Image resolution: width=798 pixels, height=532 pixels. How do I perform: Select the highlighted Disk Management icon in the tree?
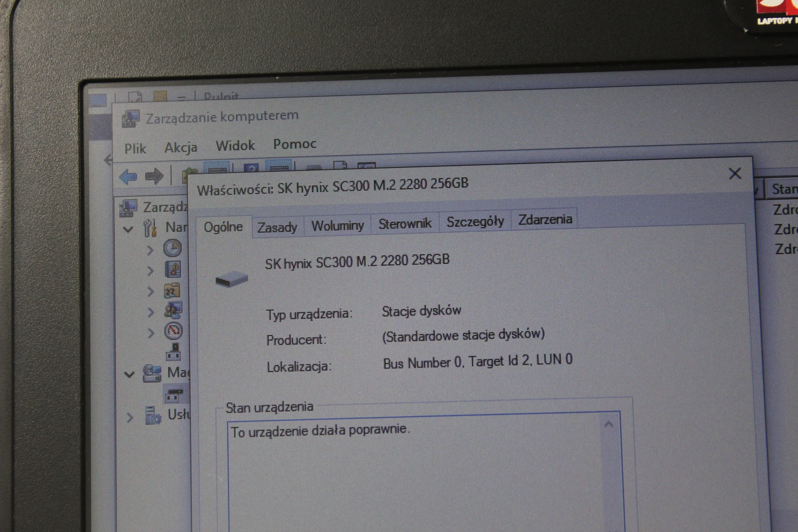pyautogui.click(x=174, y=395)
